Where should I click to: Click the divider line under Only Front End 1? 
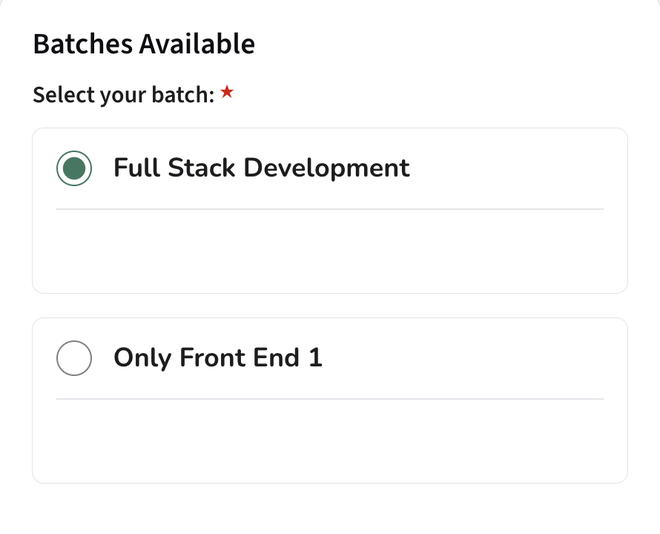[x=330, y=399]
